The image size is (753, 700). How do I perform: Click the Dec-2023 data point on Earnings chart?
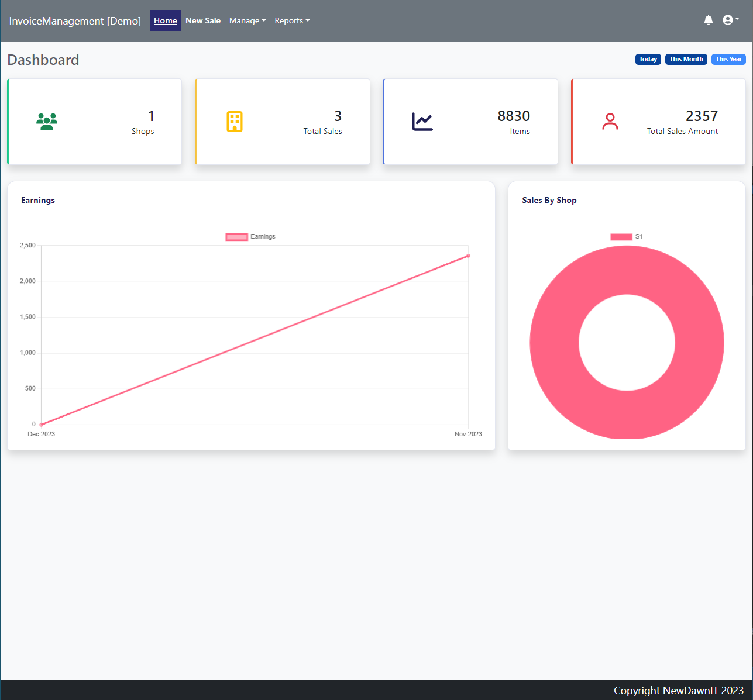(x=41, y=425)
